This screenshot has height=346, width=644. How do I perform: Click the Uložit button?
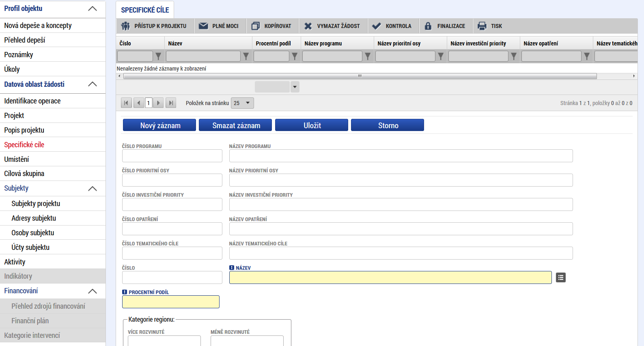312,125
